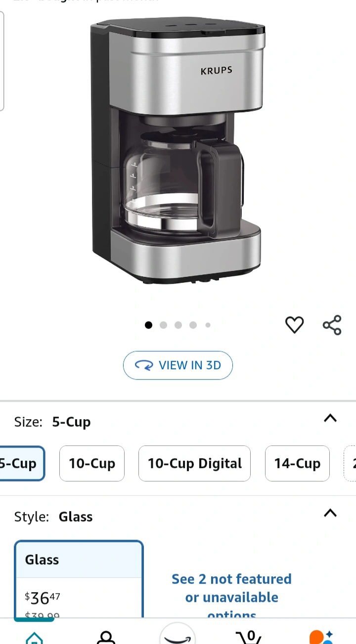Collapse the Style section chevron

[x=330, y=513]
